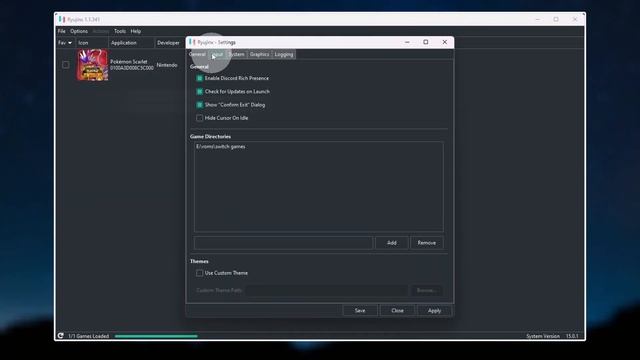
Task: Close the Ryujinx Settings dialog with X
Action: [444, 42]
